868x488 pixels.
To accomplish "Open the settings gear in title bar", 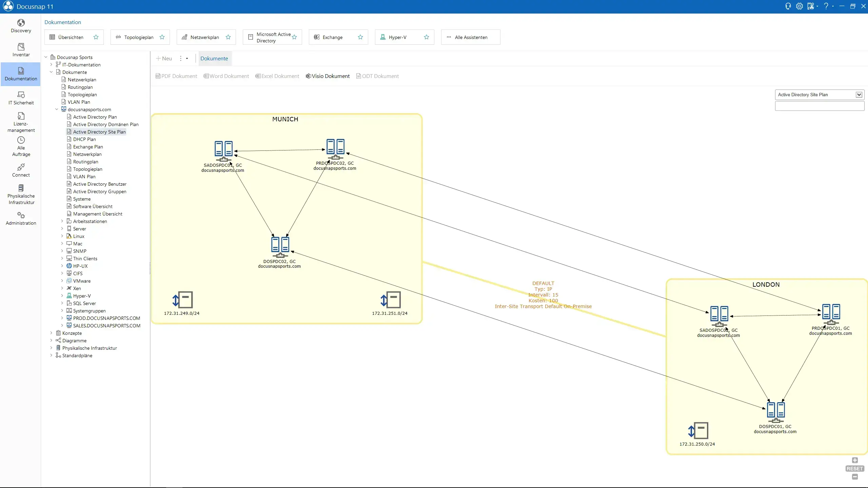I will 800,6.
